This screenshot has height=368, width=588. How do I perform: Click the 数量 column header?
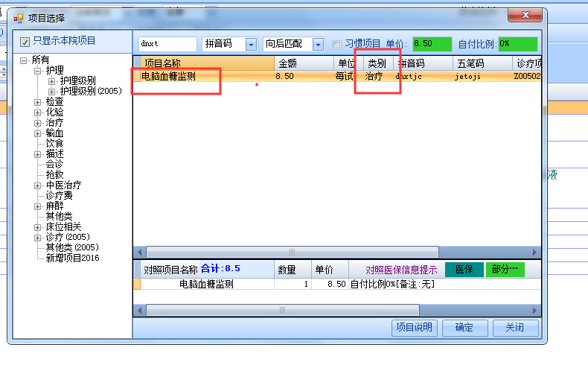tap(293, 269)
